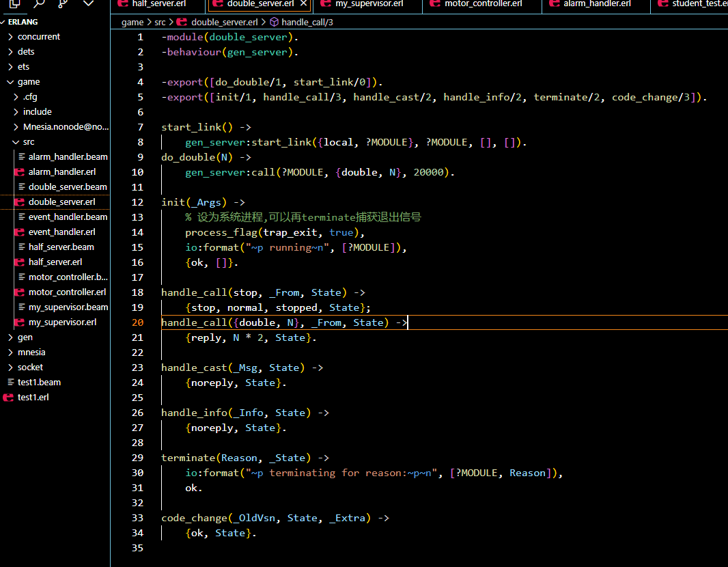
Task: Open my_supervisor.erl in the explorer
Action: point(55,322)
